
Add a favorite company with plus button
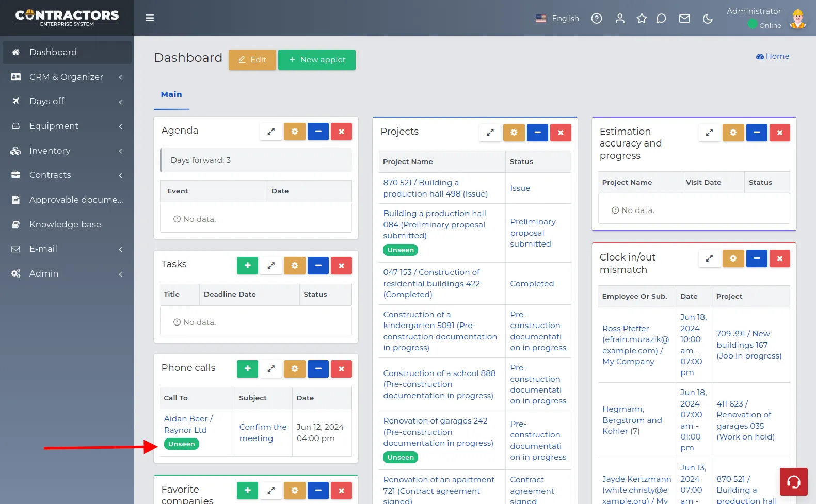coord(247,491)
